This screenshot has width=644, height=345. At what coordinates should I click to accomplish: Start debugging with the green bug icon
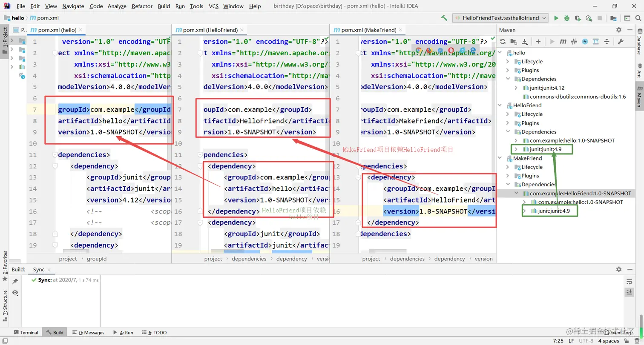click(x=567, y=18)
